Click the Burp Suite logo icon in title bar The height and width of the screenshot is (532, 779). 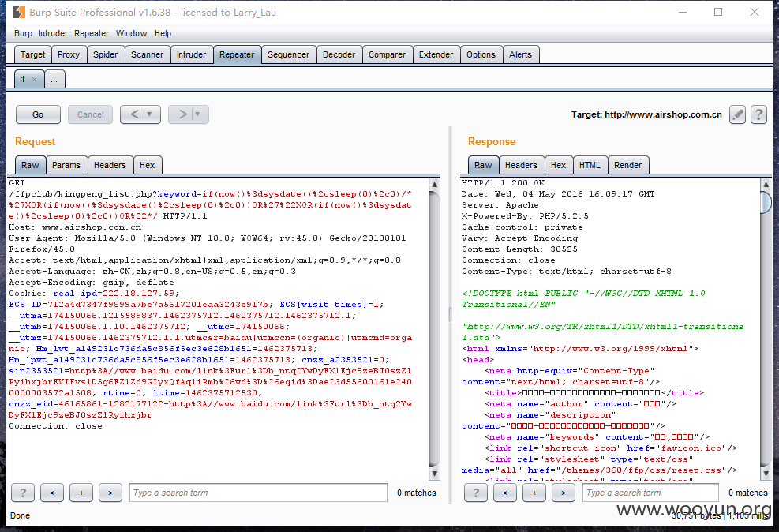pos(19,12)
